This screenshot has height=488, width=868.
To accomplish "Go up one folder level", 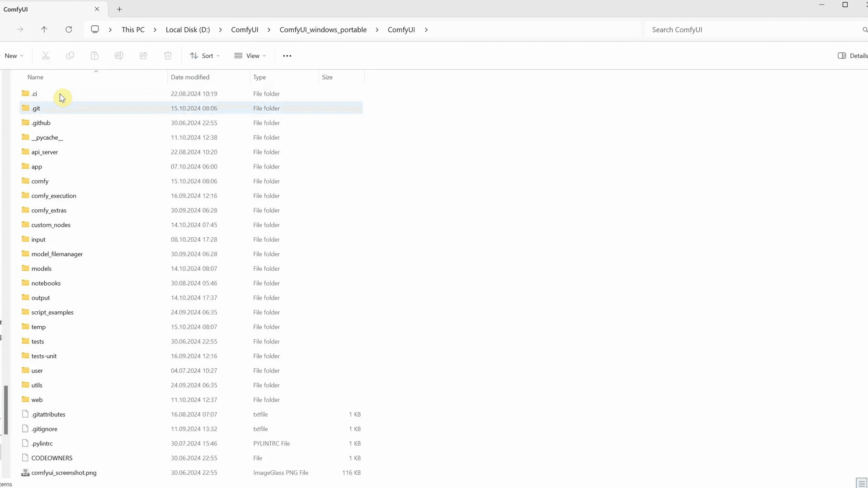I will (44, 29).
